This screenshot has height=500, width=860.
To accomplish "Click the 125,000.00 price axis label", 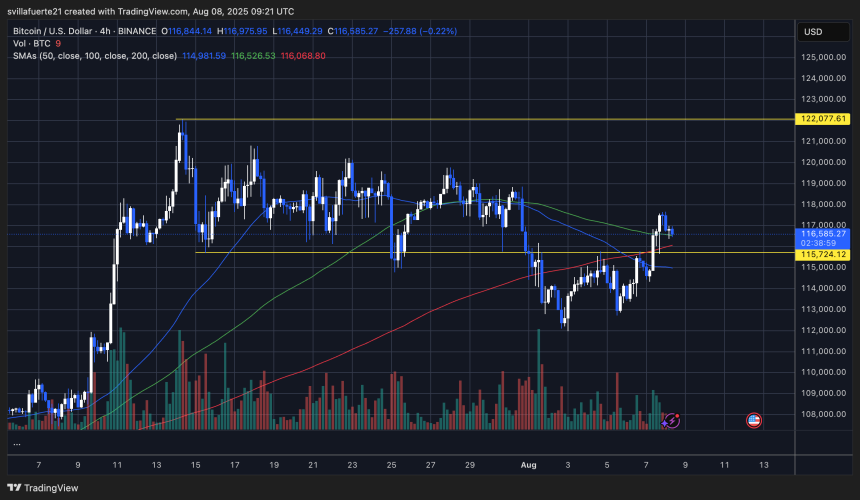I will pyautogui.click(x=823, y=57).
